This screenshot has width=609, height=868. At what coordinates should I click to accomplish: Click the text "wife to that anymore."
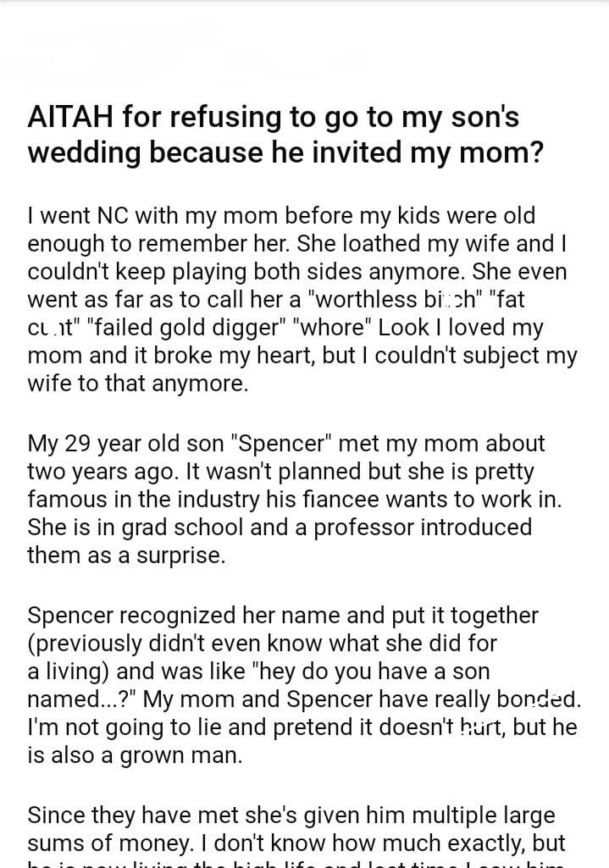(x=138, y=383)
